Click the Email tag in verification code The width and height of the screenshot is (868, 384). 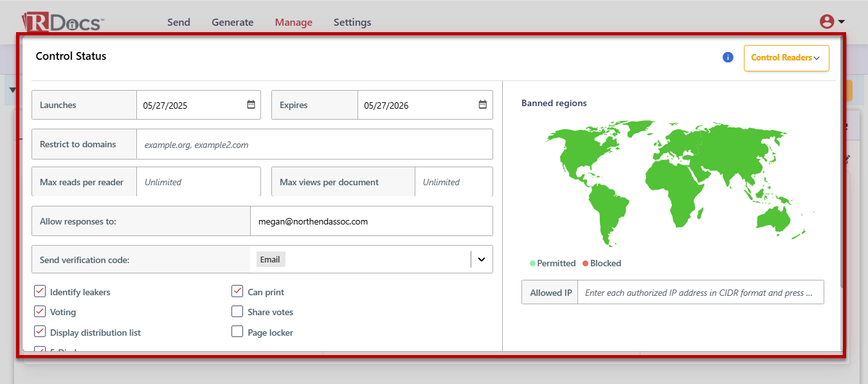click(271, 259)
